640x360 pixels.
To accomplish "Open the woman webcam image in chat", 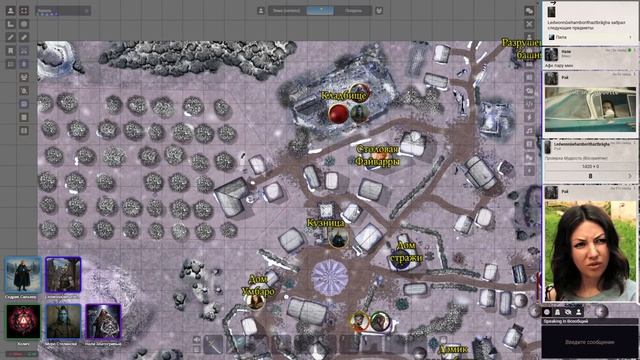I will [590, 251].
